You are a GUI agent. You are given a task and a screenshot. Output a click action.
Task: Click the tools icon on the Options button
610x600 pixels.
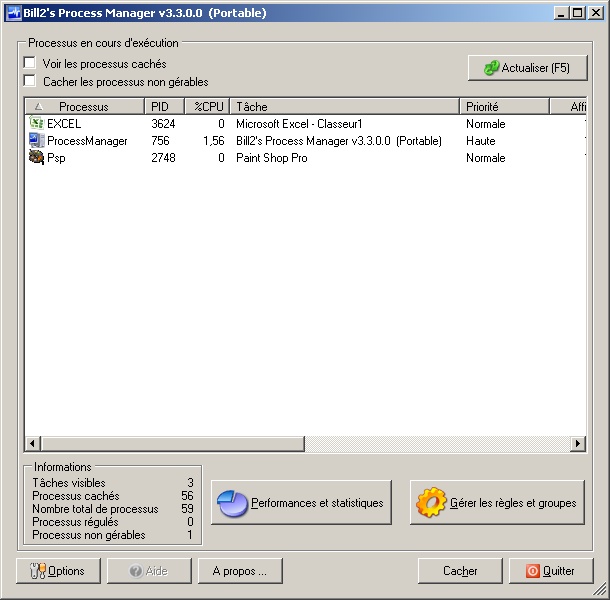(x=38, y=571)
